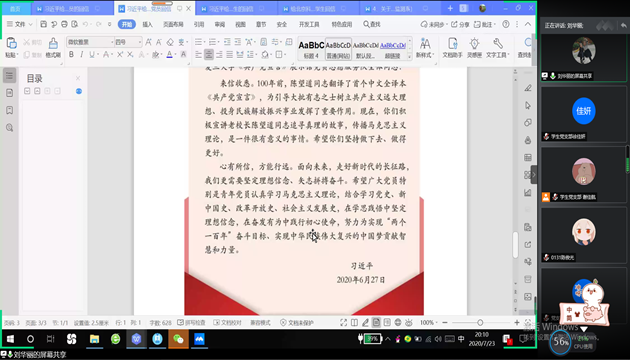The width and height of the screenshot is (630, 360).
Task: Click the 分享 share button
Action: [x=460, y=25]
